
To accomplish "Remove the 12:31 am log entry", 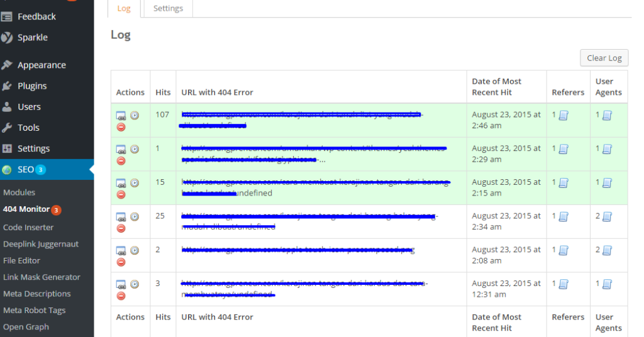I will (121, 296).
